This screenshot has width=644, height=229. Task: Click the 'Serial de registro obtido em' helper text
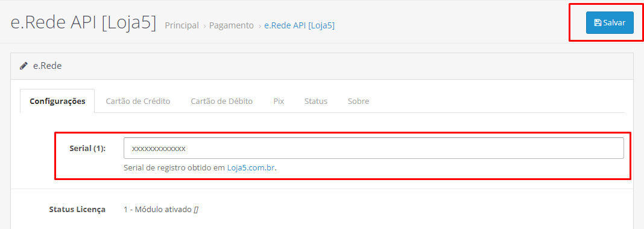click(x=174, y=168)
